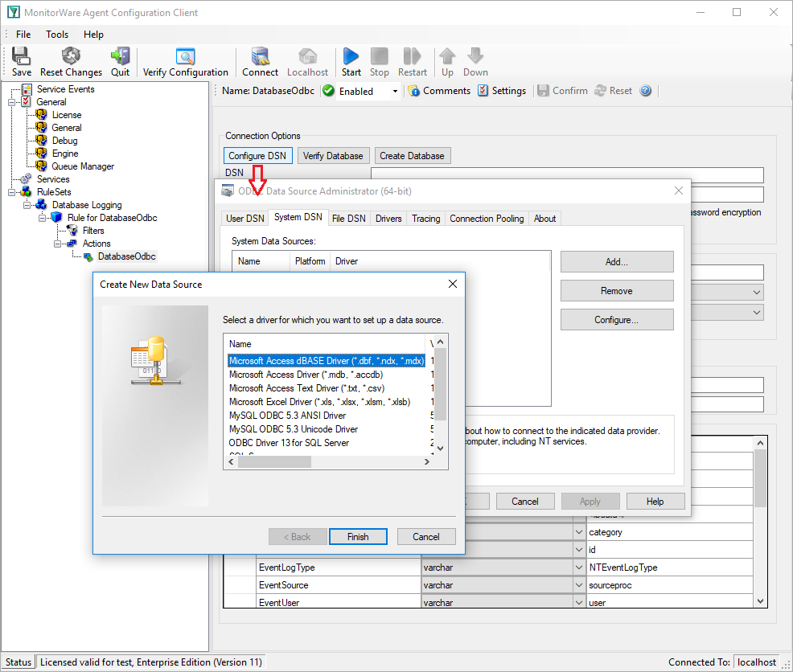Viewport: 793px width, 672px height.
Task: Select Queue Manager node in tree
Action: coord(83,166)
